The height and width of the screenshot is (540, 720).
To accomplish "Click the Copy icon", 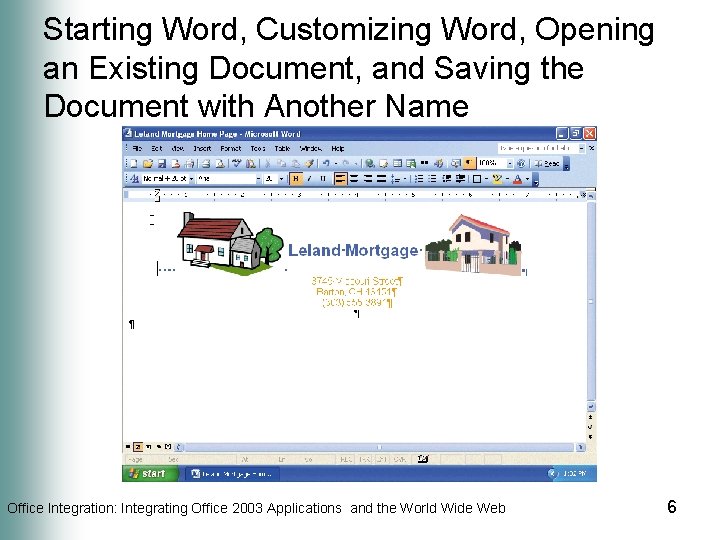I will click(x=281, y=163).
